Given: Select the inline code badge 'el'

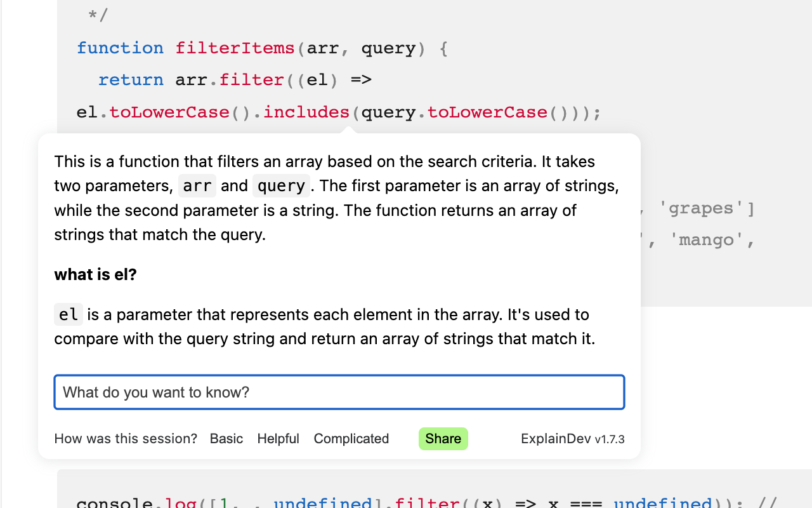Looking at the screenshot, I should [x=68, y=314].
